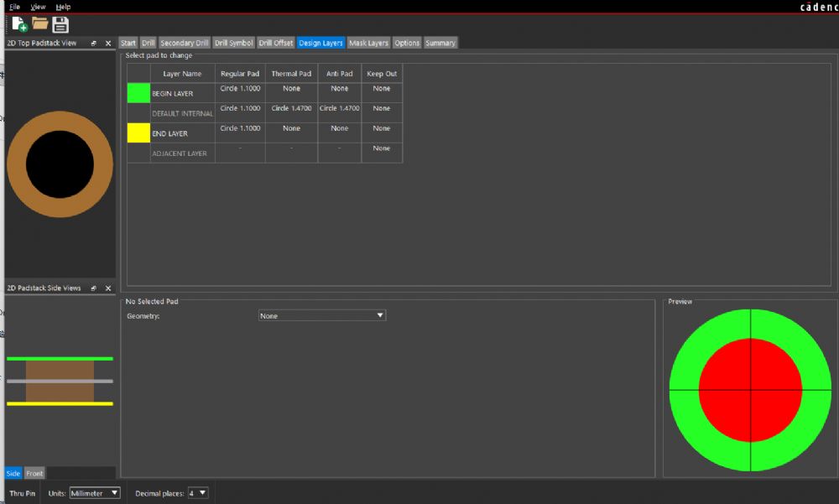The width and height of the screenshot is (839, 504).
Task: Float the 2D Padstack Side Views panel
Action: pos(94,288)
